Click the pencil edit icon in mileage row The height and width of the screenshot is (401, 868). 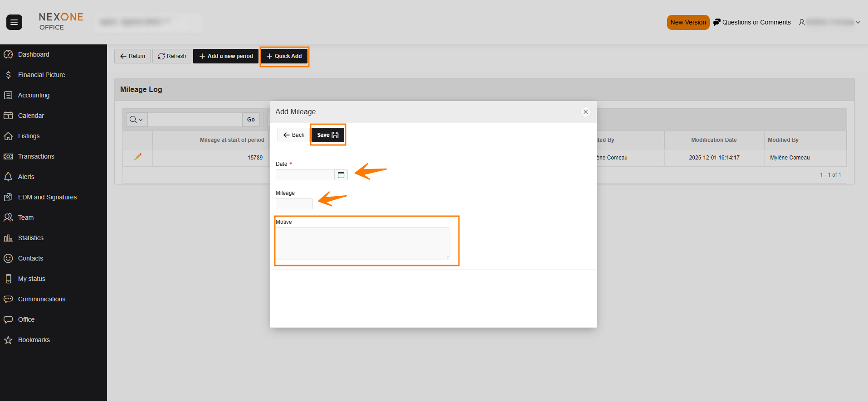tap(138, 157)
